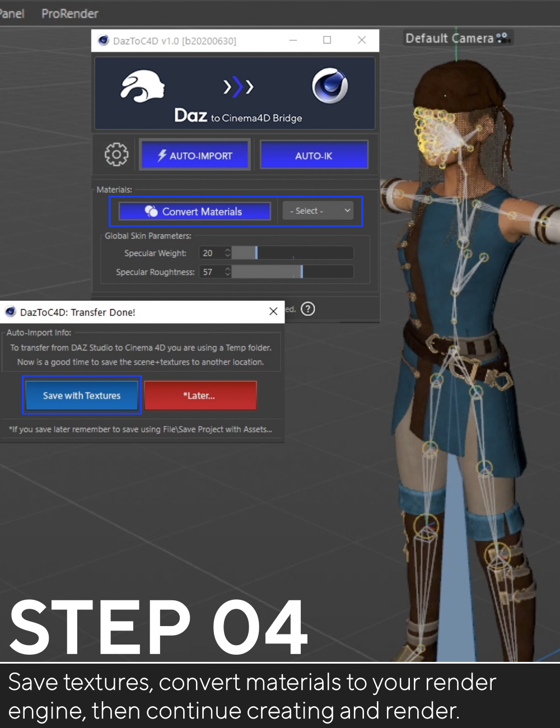Click the red Later button
Image resolution: width=560 pixels, height=728 pixels.
pyautogui.click(x=200, y=395)
